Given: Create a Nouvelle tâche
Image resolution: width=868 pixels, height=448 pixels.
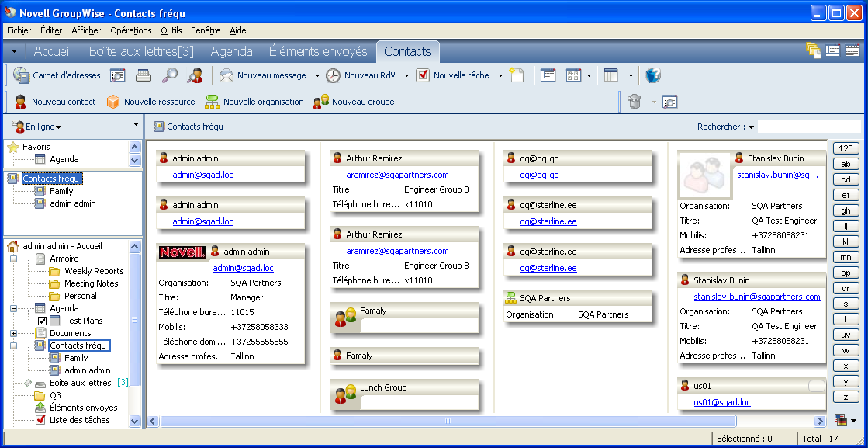Looking at the screenshot, I should point(452,75).
